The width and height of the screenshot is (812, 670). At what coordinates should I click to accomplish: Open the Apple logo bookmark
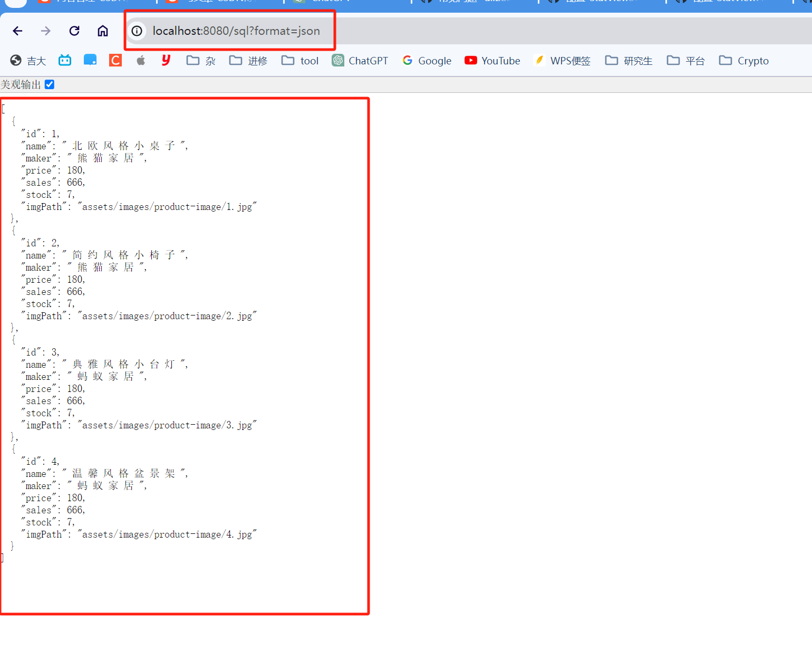tap(141, 60)
